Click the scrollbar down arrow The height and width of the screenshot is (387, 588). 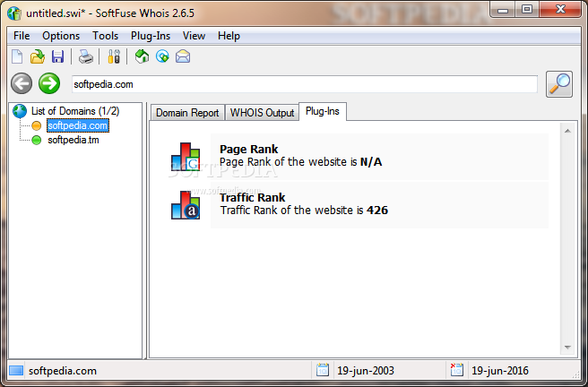[x=567, y=348]
